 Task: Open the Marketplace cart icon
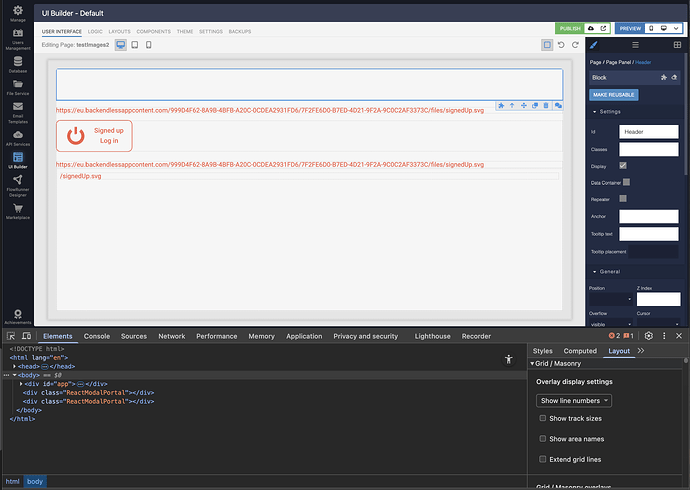click(18, 208)
